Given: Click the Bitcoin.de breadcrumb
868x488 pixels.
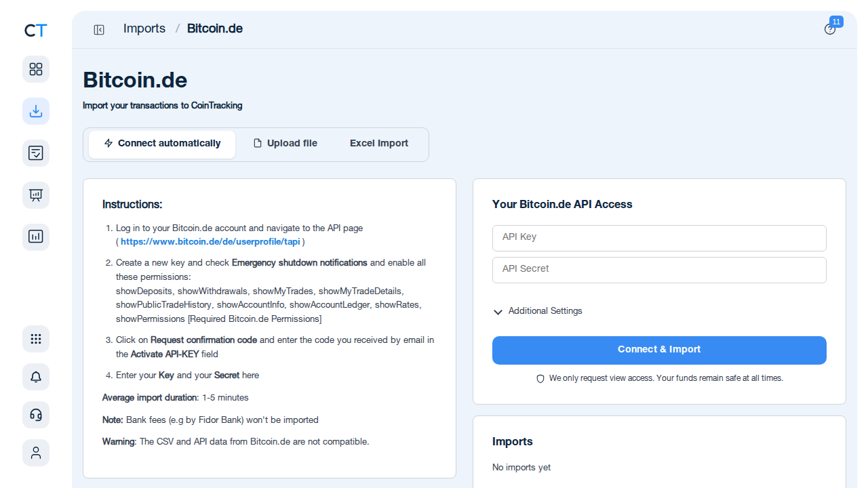Looking at the screenshot, I should pyautogui.click(x=215, y=28).
